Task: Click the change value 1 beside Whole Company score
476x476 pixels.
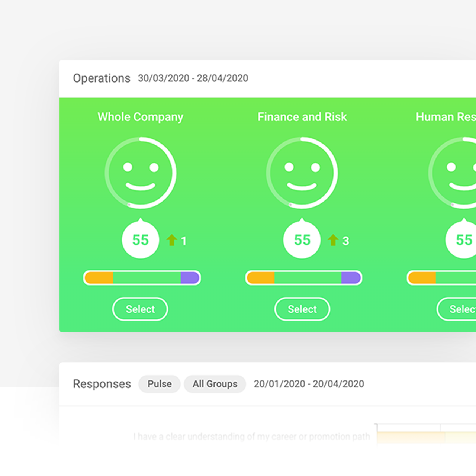Action: click(x=184, y=241)
